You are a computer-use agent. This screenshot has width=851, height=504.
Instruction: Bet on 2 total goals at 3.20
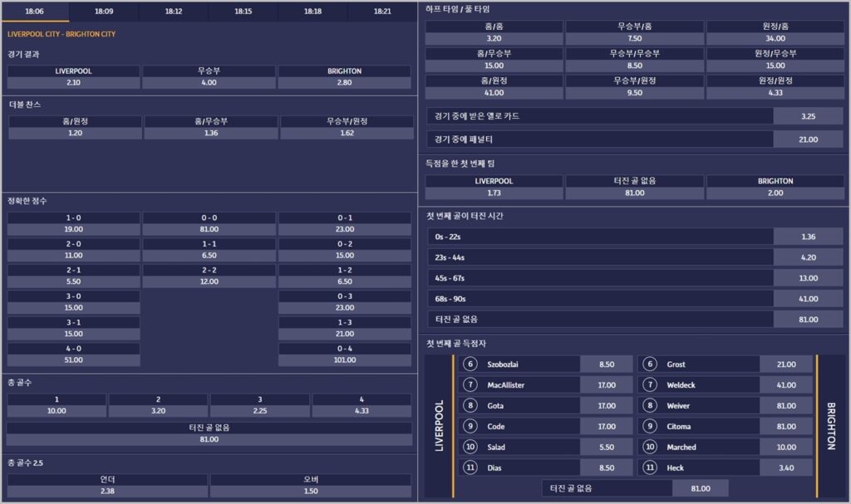(158, 405)
